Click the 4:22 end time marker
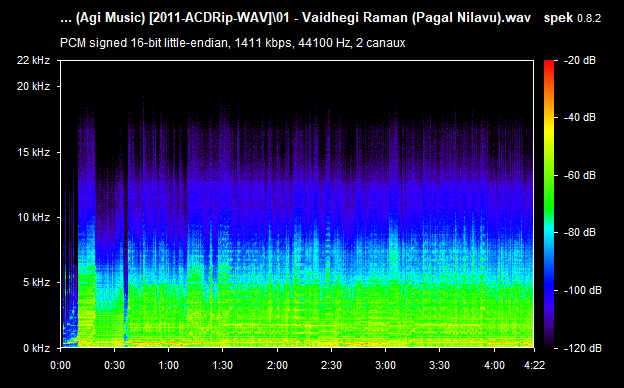The image size is (624, 388). tap(534, 365)
